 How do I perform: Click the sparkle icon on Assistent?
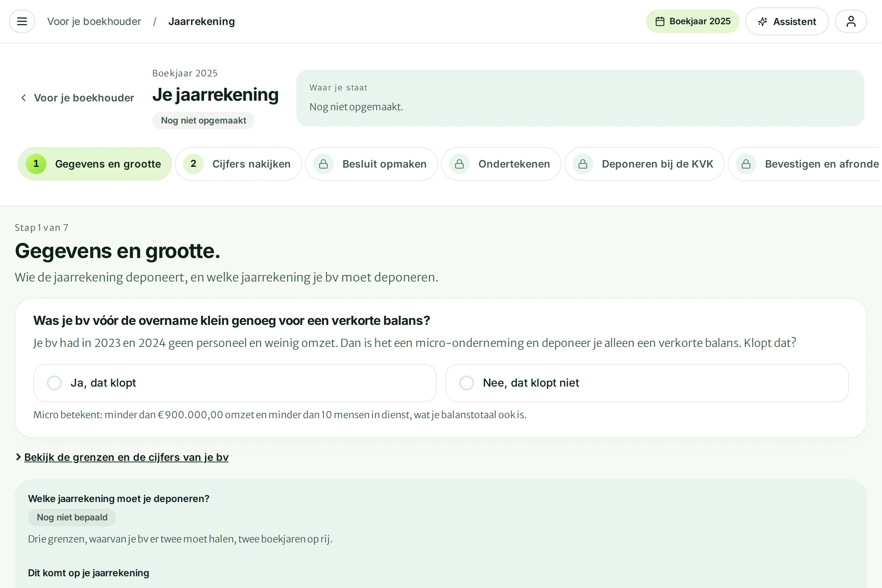coord(762,21)
